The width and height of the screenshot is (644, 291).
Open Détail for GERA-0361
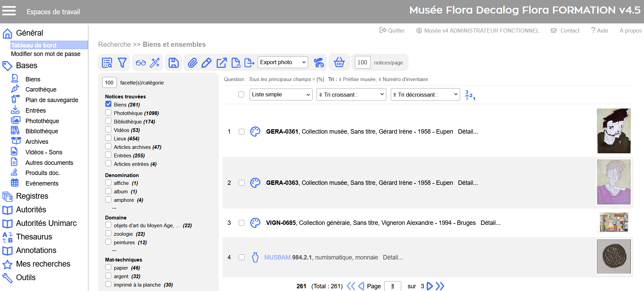pyautogui.click(x=468, y=132)
